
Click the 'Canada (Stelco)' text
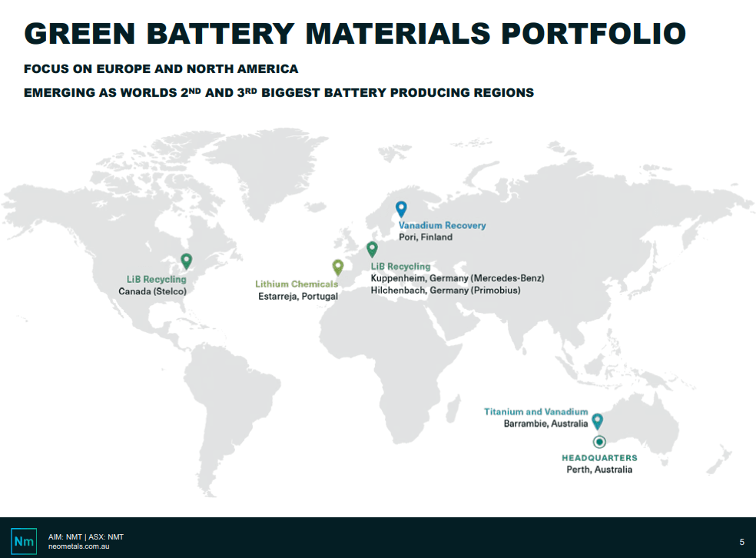[152, 291]
